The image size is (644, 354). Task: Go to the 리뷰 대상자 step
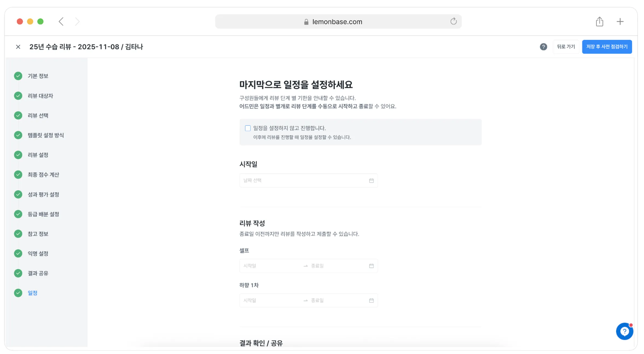pyautogui.click(x=40, y=96)
